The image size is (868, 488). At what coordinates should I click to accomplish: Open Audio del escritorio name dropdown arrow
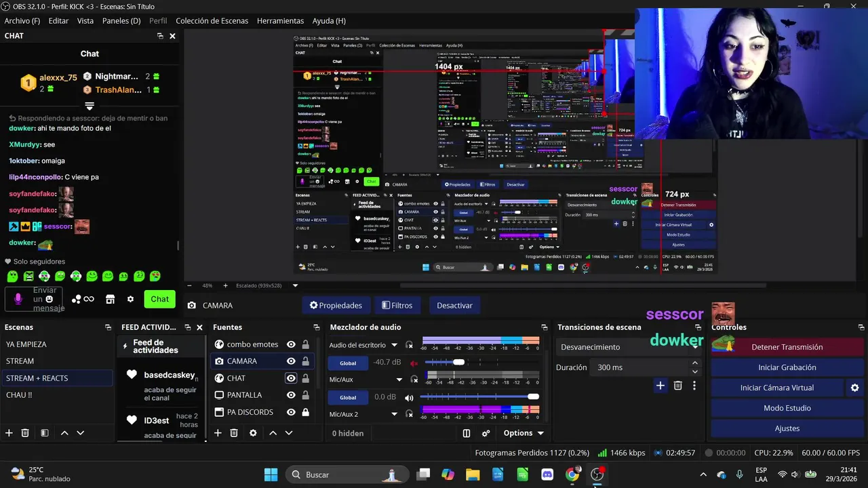(394, 345)
